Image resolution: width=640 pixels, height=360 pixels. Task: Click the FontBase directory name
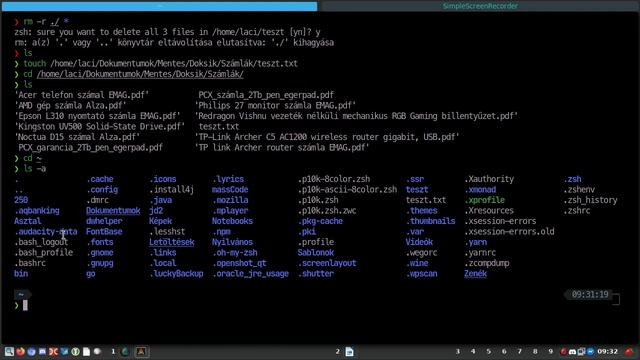(x=104, y=231)
